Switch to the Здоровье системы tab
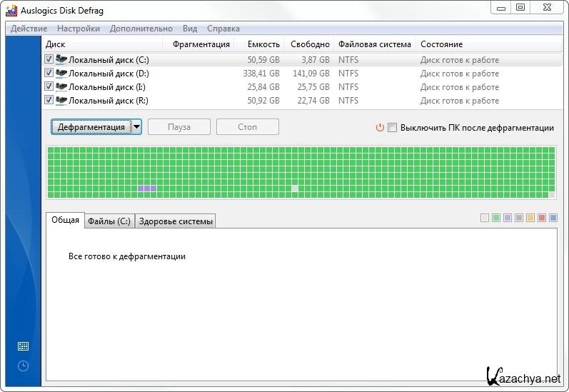The width and height of the screenshot is (569, 392). click(x=176, y=221)
